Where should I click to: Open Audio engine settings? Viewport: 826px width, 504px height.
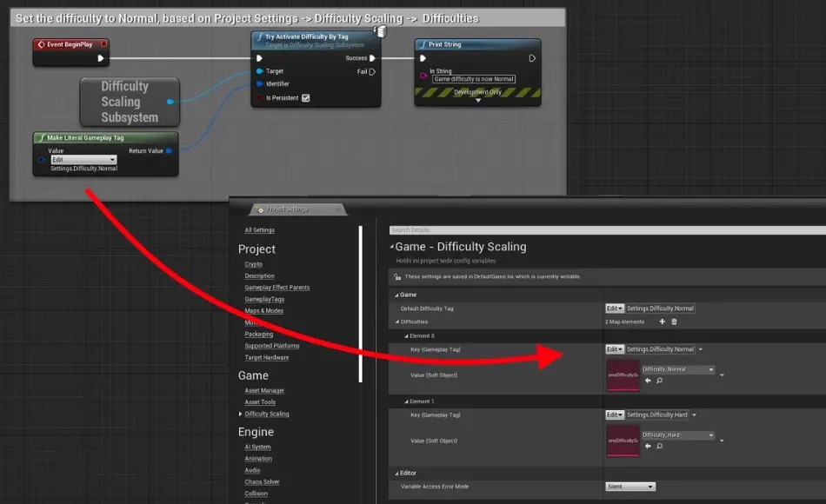coord(252,470)
